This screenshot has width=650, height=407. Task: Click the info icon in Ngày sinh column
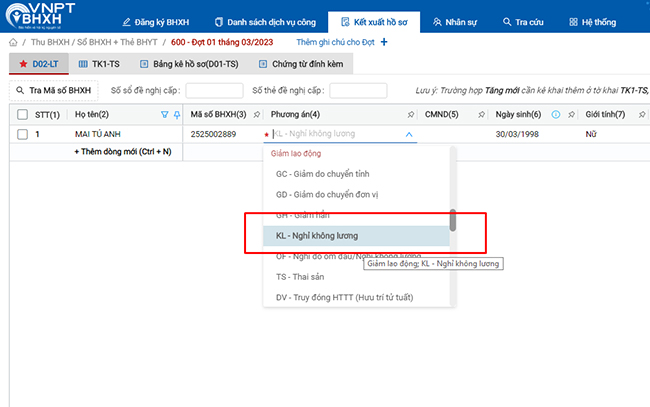tap(555, 115)
